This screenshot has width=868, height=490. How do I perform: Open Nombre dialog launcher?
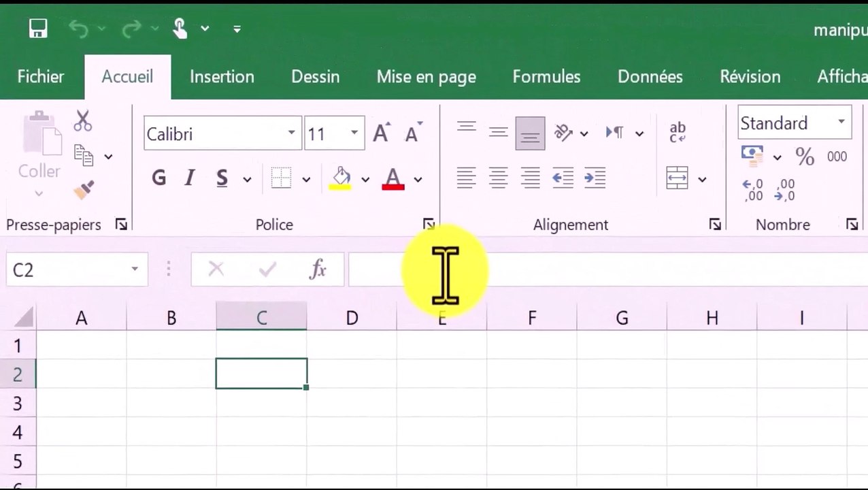(x=852, y=225)
